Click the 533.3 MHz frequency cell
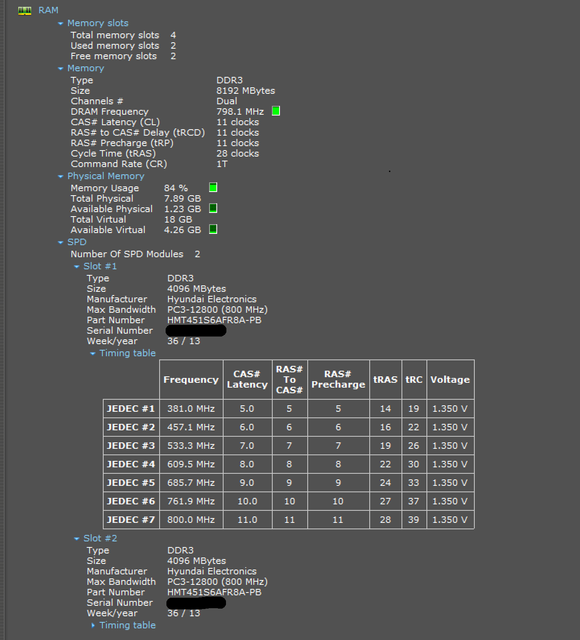 click(191, 446)
